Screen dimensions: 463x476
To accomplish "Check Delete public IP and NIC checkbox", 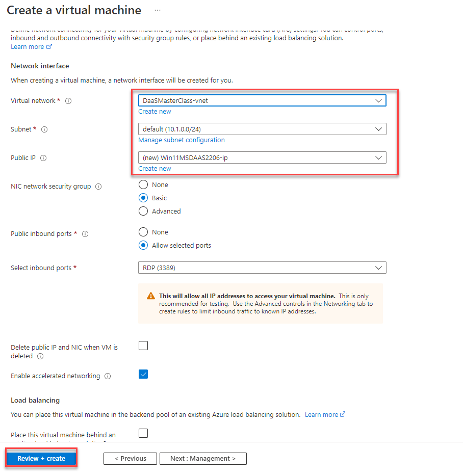I will 143,346.
